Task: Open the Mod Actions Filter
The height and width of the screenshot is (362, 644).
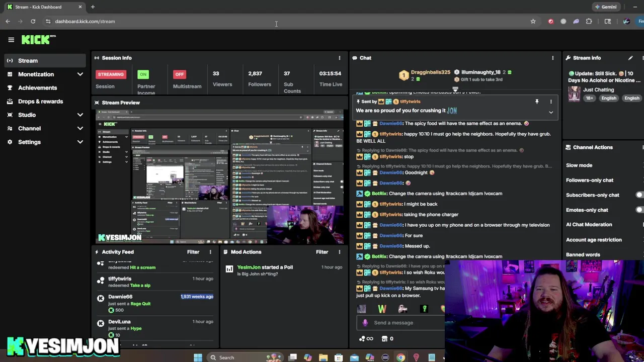Action: pyautogui.click(x=322, y=252)
